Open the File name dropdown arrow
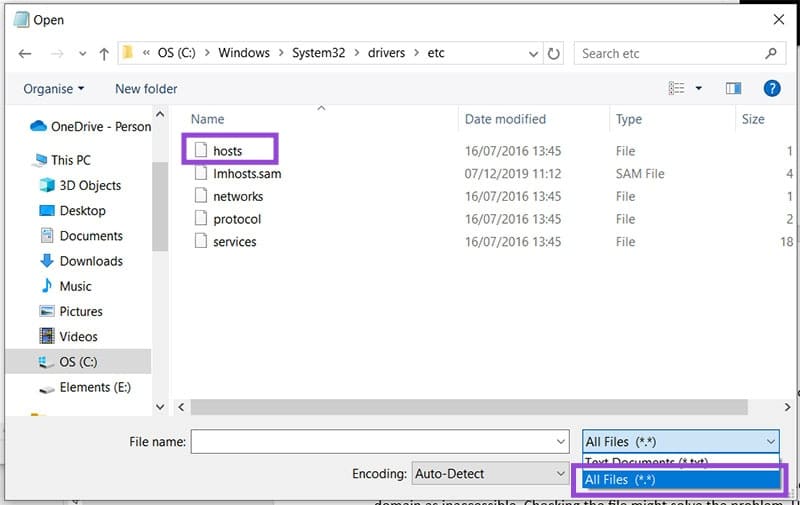The height and width of the screenshot is (505, 800). (x=561, y=442)
